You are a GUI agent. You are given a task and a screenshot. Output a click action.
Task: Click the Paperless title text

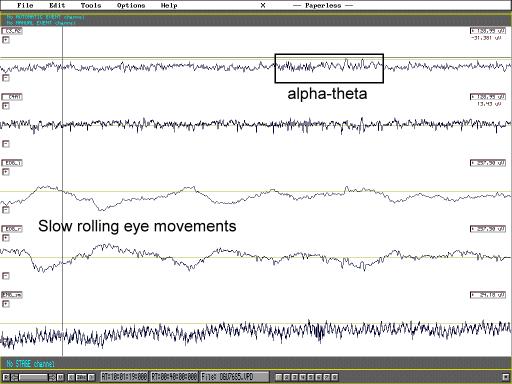coord(323,5)
